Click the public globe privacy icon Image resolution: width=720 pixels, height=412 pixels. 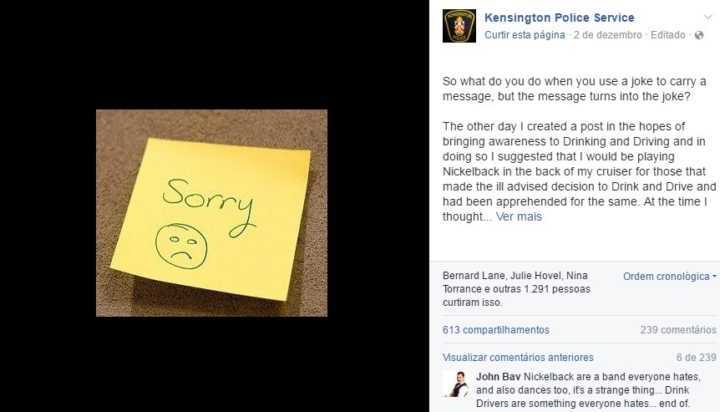pyautogui.click(x=699, y=35)
